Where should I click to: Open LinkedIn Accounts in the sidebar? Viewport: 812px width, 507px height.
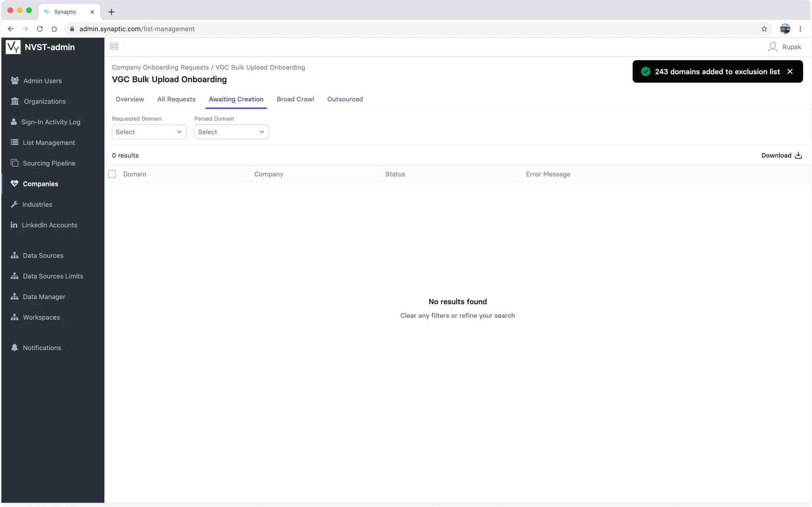coord(49,225)
